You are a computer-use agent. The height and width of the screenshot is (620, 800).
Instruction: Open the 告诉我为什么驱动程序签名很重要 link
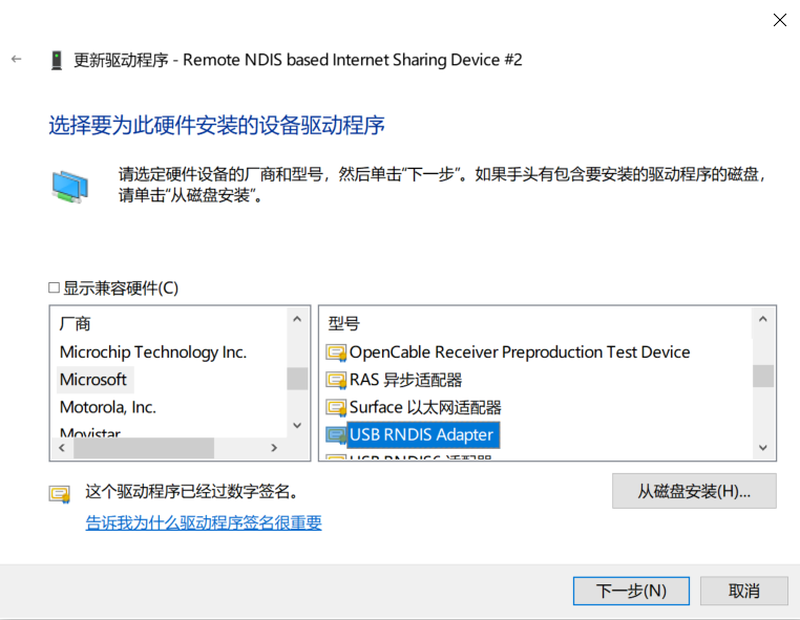204,523
